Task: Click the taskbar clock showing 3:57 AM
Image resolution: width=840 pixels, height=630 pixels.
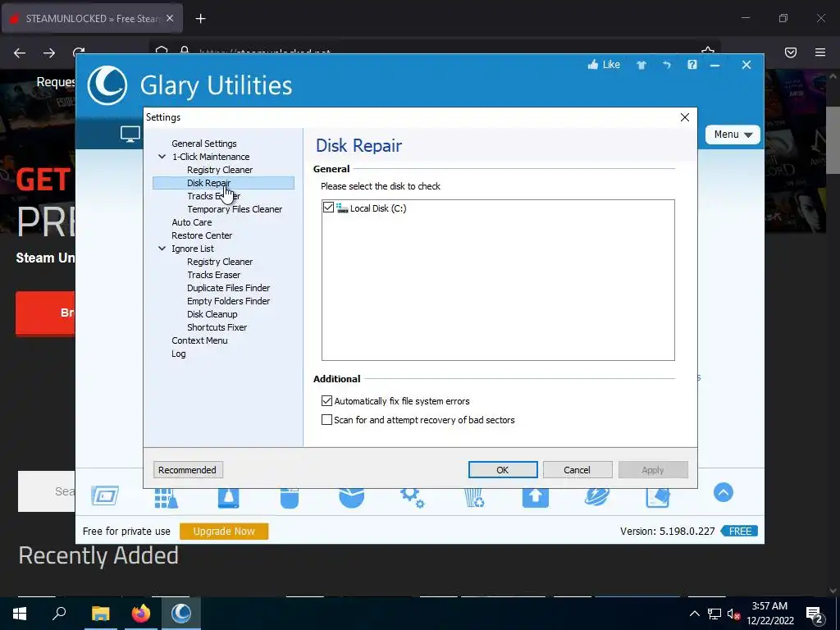Action: click(x=769, y=614)
